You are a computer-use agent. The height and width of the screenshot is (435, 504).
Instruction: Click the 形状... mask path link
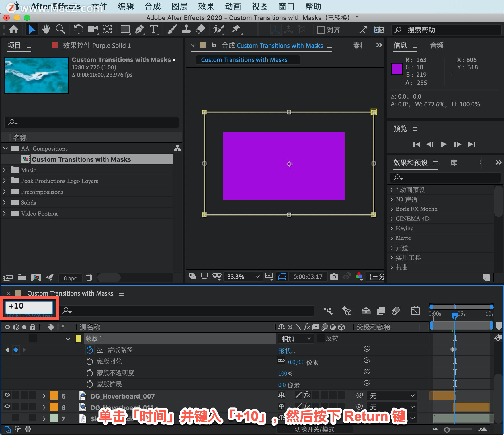pyautogui.click(x=286, y=351)
